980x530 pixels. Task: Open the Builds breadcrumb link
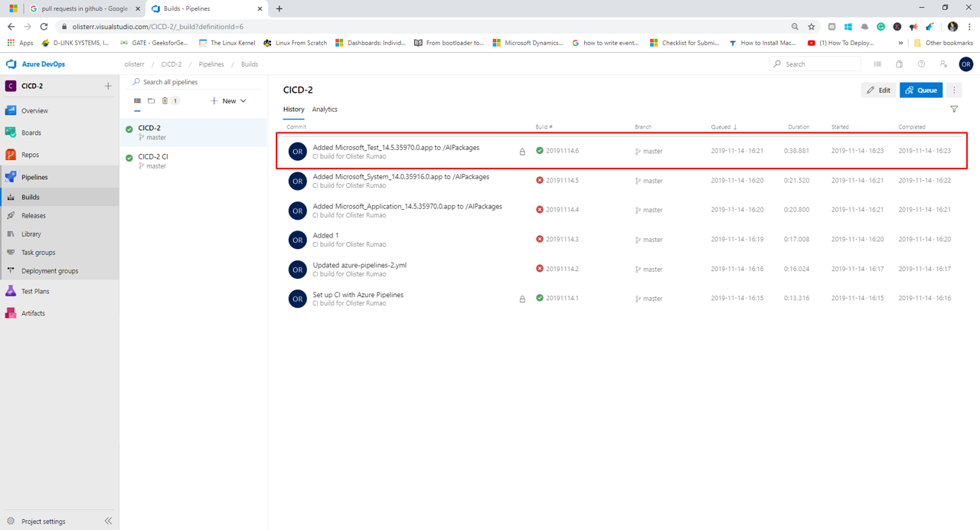pyautogui.click(x=250, y=64)
